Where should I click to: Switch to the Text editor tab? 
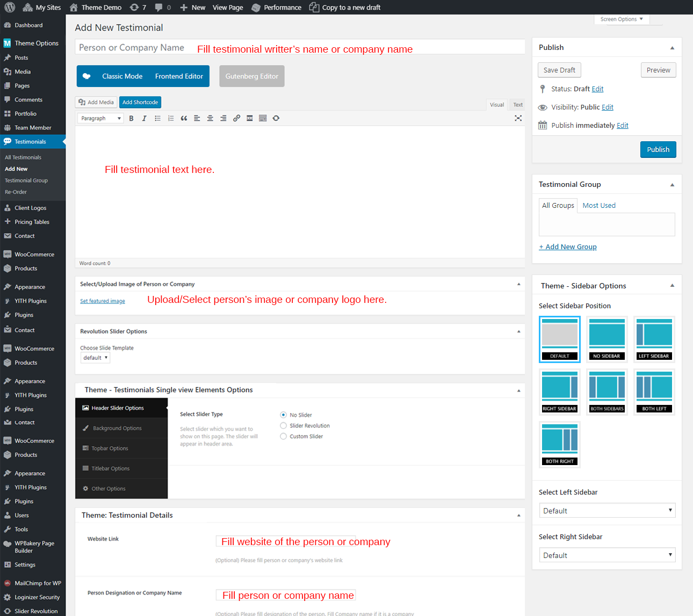click(x=517, y=105)
